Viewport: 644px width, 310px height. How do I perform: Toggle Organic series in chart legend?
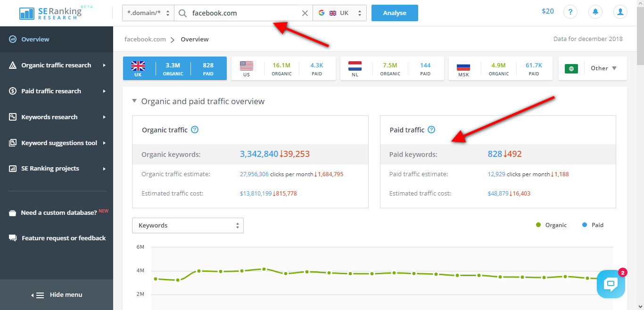(x=551, y=225)
